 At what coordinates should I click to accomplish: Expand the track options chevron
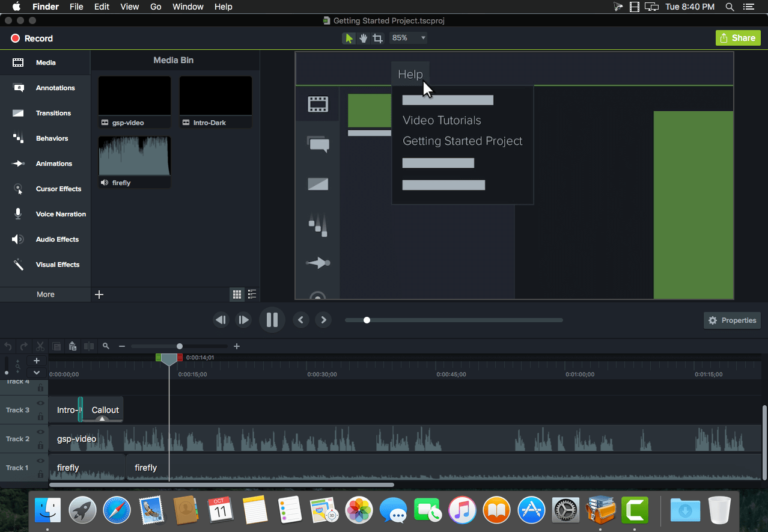(x=37, y=373)
